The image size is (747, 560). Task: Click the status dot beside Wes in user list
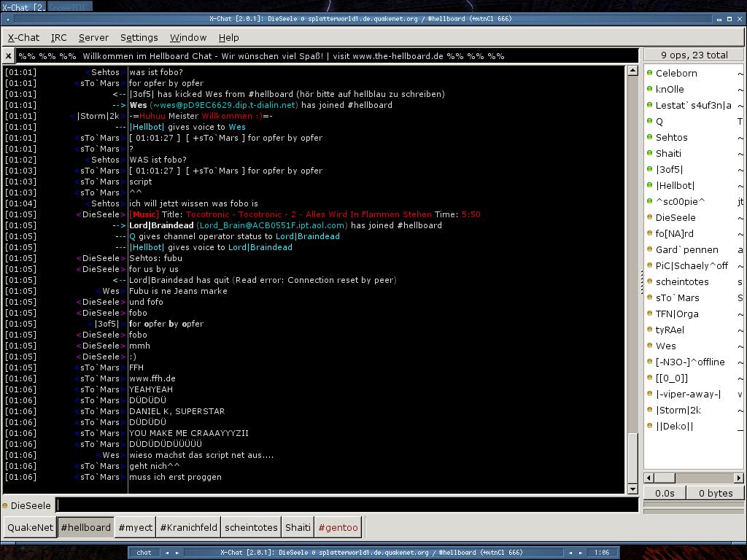pos(649,346)
